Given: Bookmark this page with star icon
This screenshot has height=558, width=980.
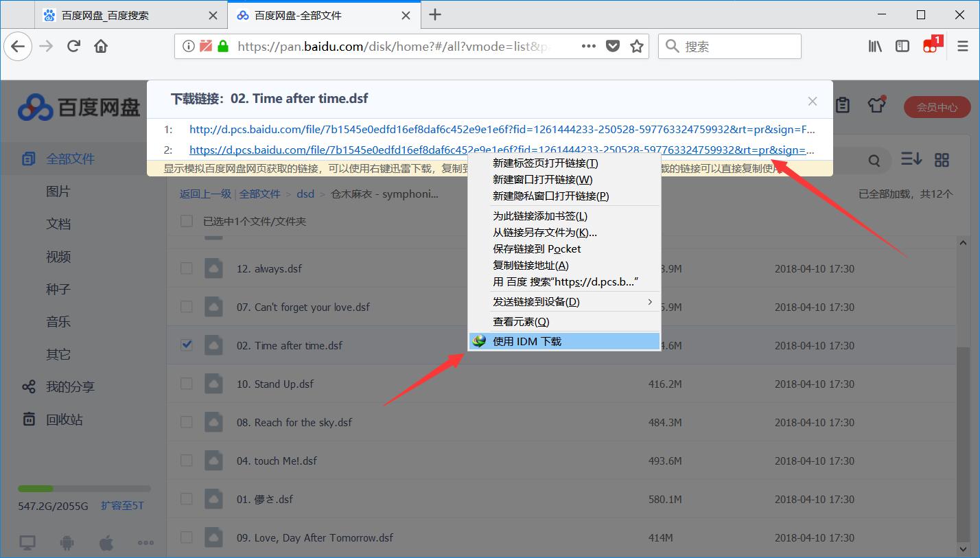Looking at the screenshot, I should click(637, 46).
